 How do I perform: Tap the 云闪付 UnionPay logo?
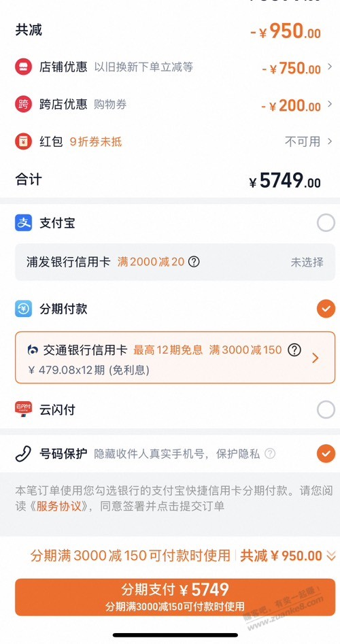point(23,409)
